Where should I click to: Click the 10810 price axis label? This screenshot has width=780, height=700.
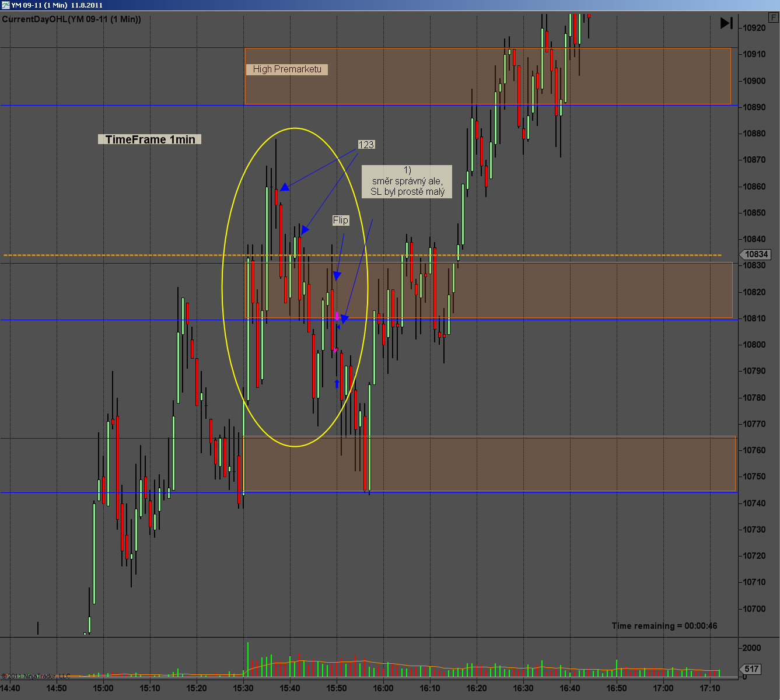(753, 318)
